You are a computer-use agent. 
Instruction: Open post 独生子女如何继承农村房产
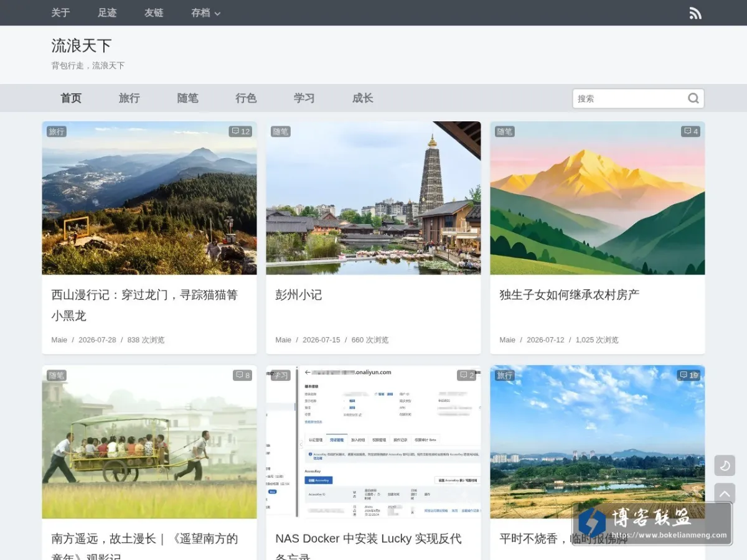pyautogui.click(x=570, y=295)
